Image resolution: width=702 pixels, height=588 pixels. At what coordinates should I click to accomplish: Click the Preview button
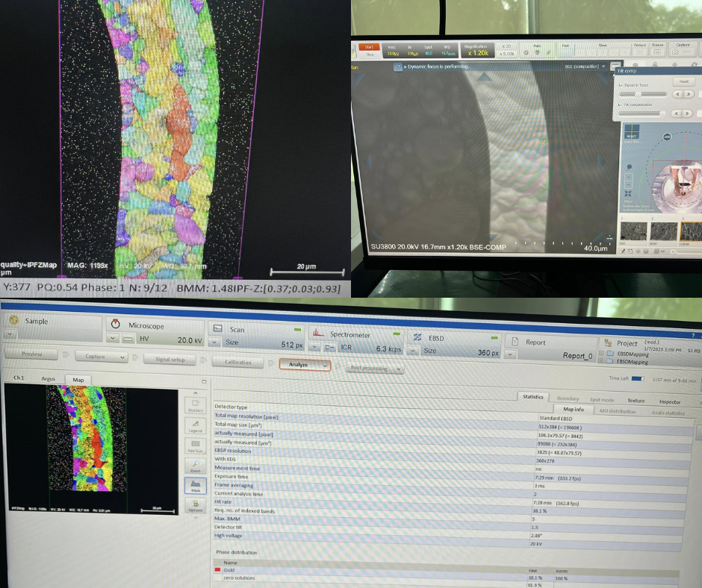[31, 354]
